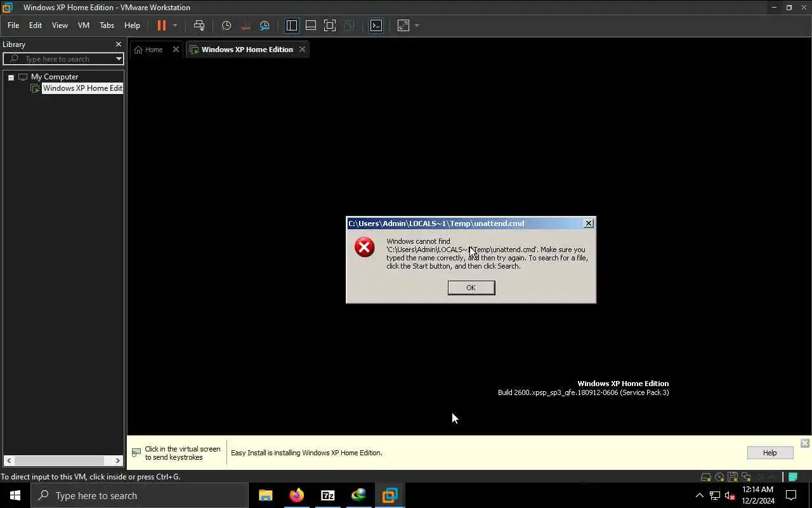This screenshot has width=812, height=508.
Task: Click the library horizontal scrollbar thumb
Action: 59,460
